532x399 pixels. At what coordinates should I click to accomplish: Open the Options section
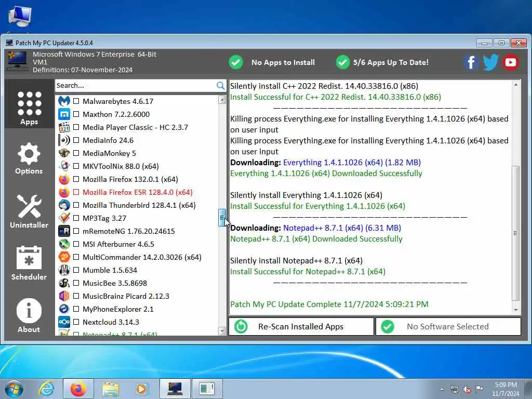(x=29, y=158)
